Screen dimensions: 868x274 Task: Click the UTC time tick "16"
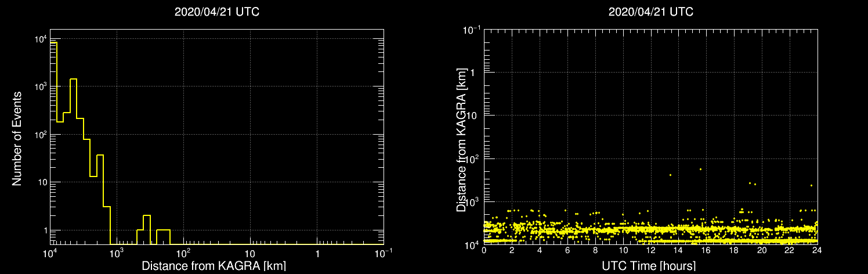[706, 250]
